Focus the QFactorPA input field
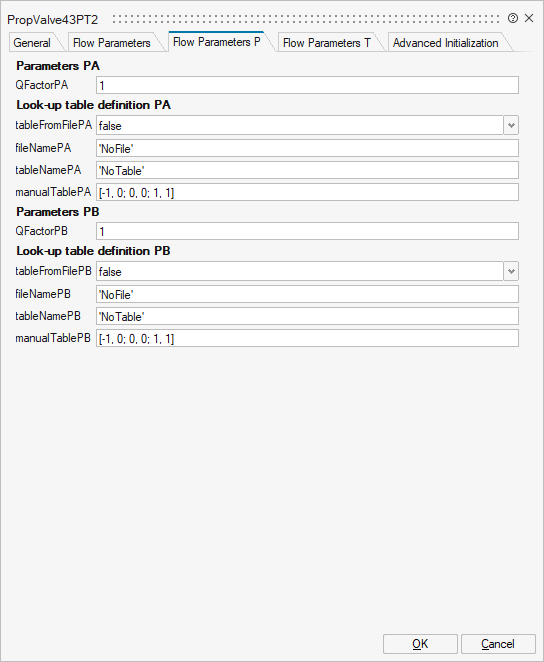 point(307,85)
